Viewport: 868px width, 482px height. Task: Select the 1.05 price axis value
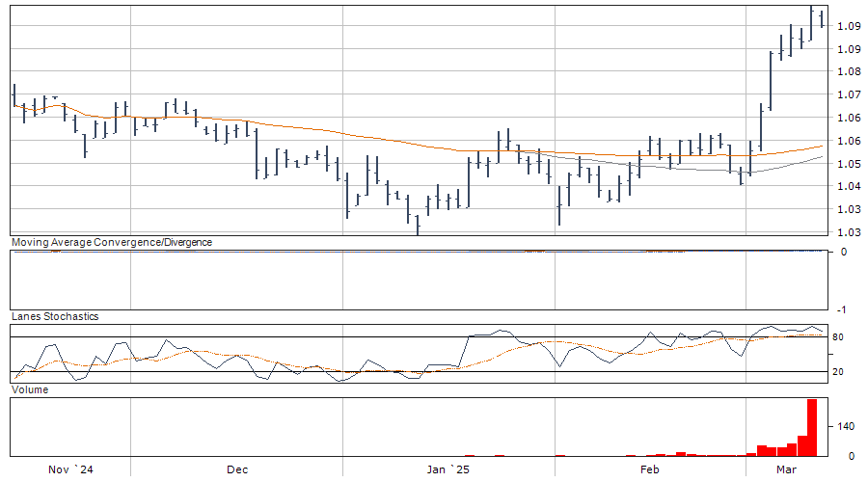point(849,164)
